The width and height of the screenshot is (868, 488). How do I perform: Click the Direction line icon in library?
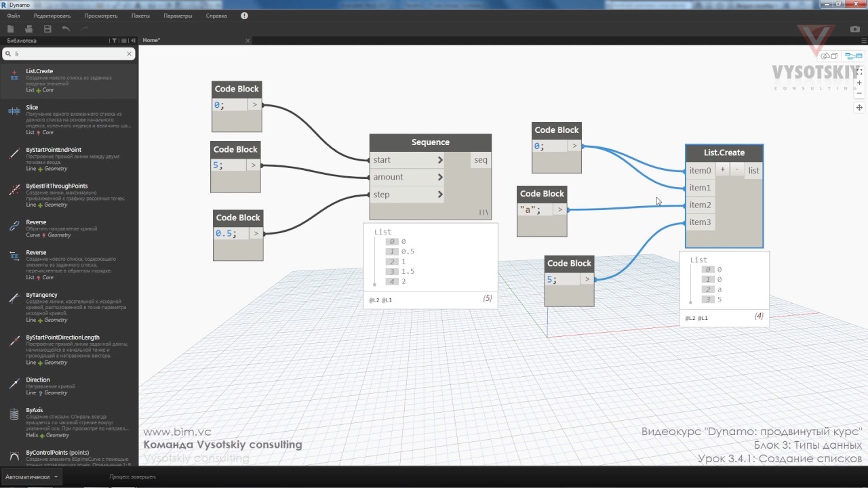[14, 384]
